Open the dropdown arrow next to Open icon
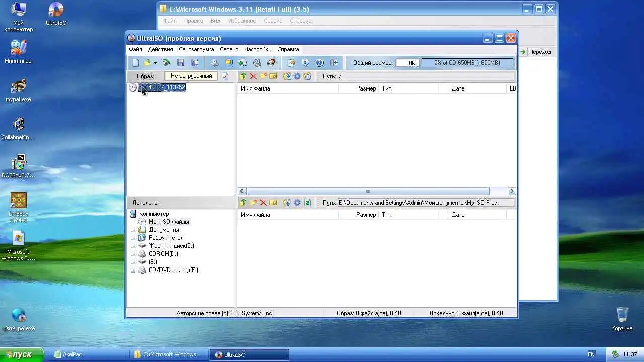 click(155, 63)
